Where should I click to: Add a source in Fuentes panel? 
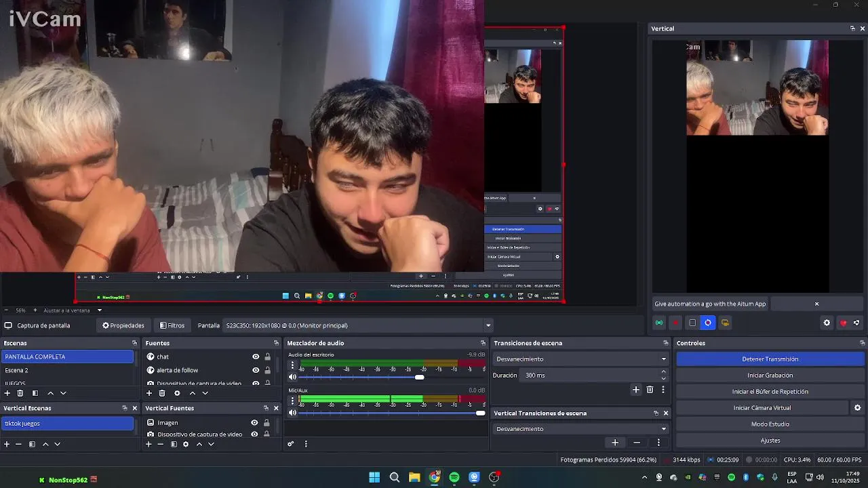point(149,393)
